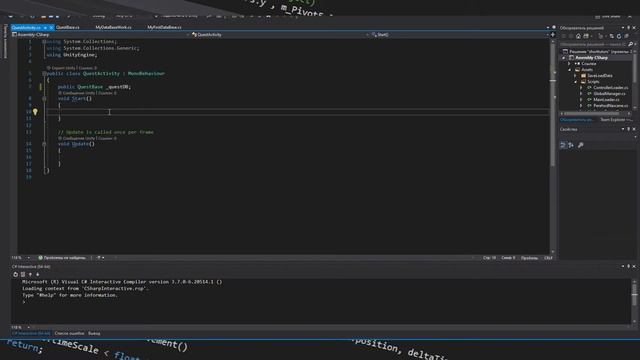The width and height of the screenshot is (640, 360).
Task: Click the Unity message CodeLens above Update
Action: coord(87,138)
